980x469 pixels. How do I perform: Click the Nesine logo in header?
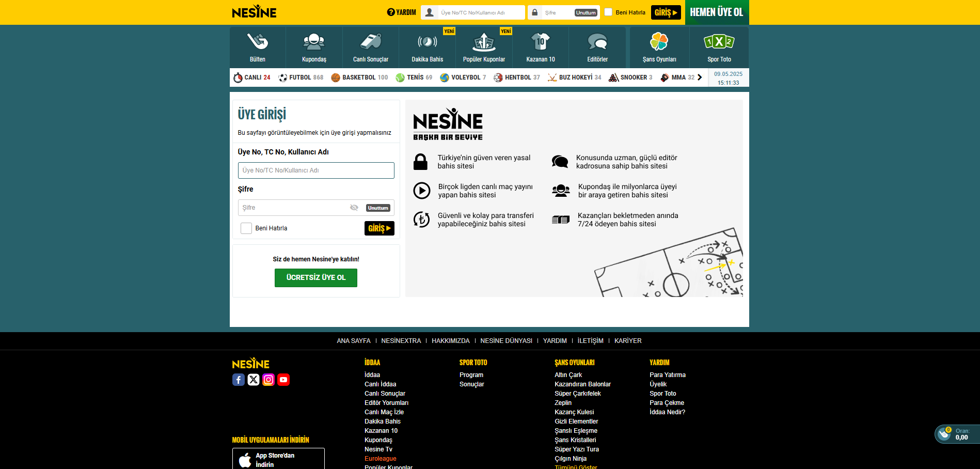pos(254,11)
